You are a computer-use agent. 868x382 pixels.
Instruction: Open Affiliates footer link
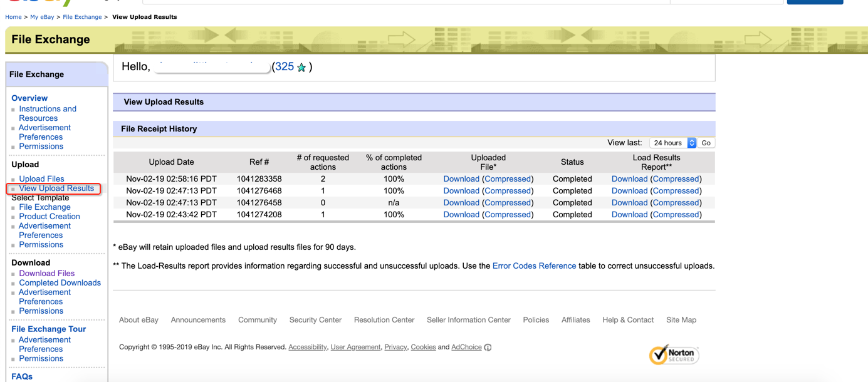coord(576,320)
